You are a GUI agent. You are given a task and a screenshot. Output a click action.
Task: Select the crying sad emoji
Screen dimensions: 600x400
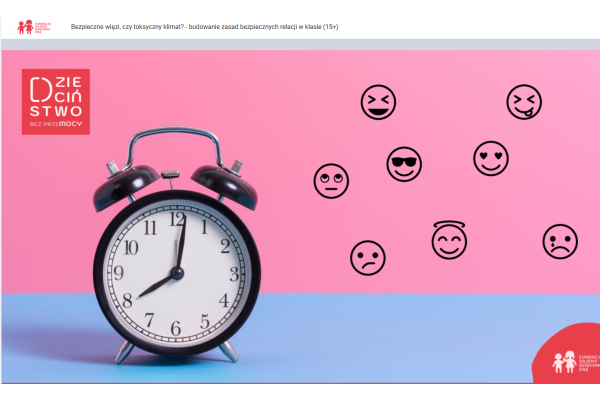[560, 241]
